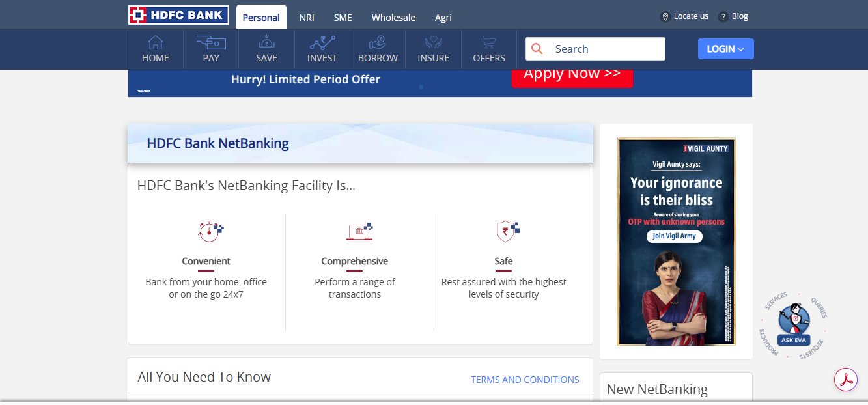Click the banner carousel indicator dot
The width and height of the screenshot is (868, 405).
point(421,87)
